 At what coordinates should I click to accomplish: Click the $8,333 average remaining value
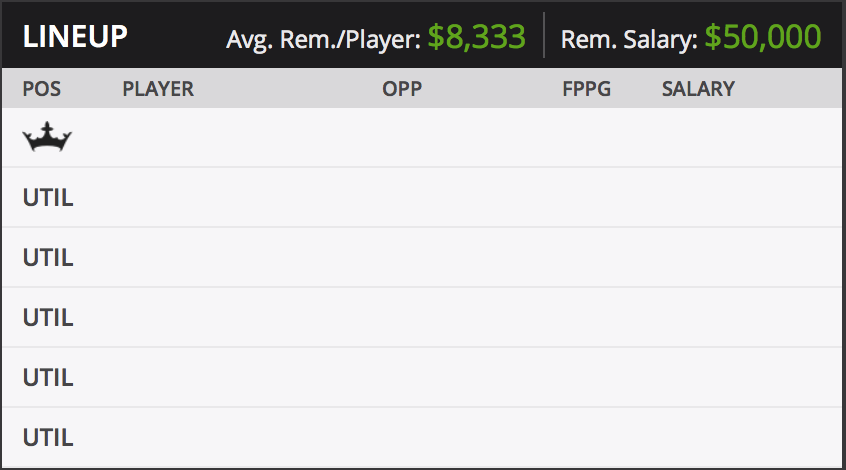tap(476, 37)
